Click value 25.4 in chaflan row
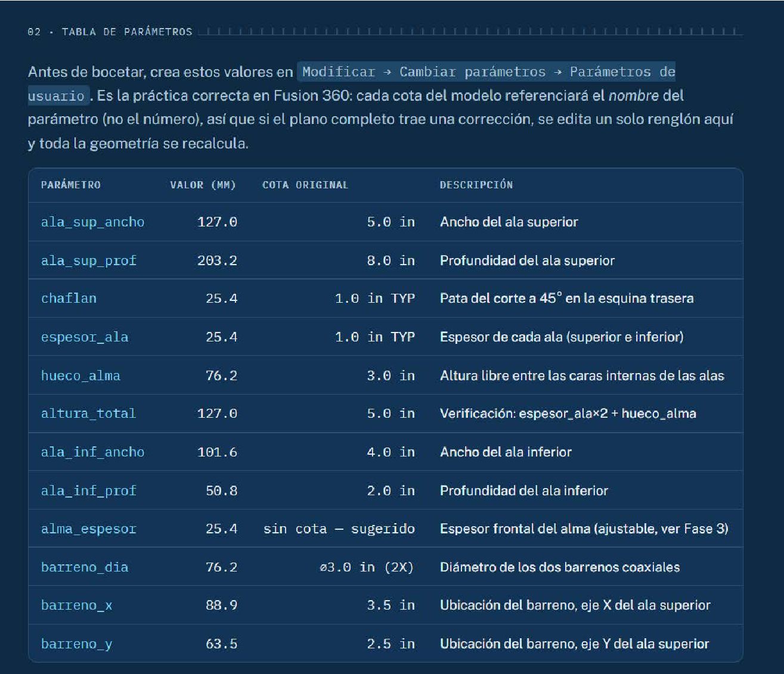The image size is (784, 674). 221,298
